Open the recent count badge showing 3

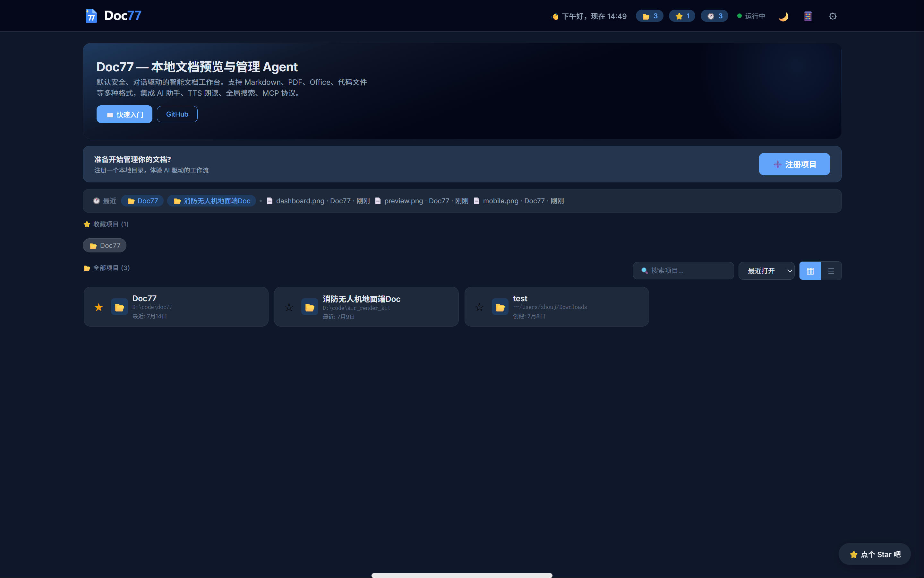click(x=714, y=16)
